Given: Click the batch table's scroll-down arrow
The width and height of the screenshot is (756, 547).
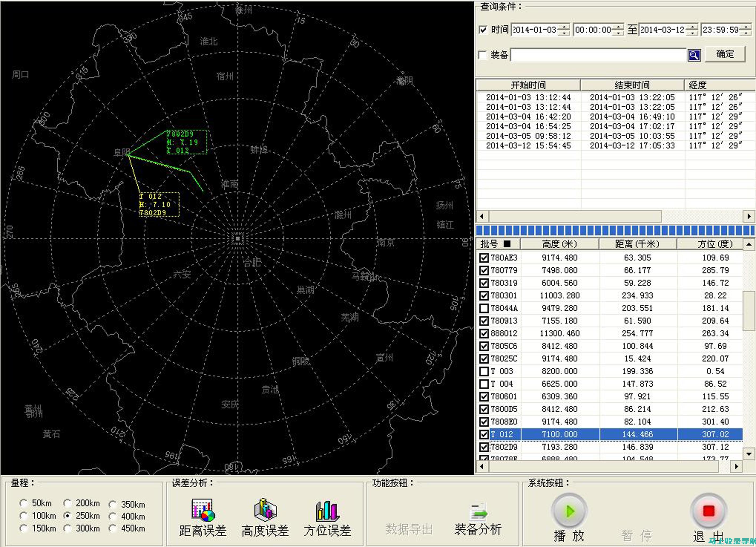Looking at the screenshot, I should coord(749,454).
